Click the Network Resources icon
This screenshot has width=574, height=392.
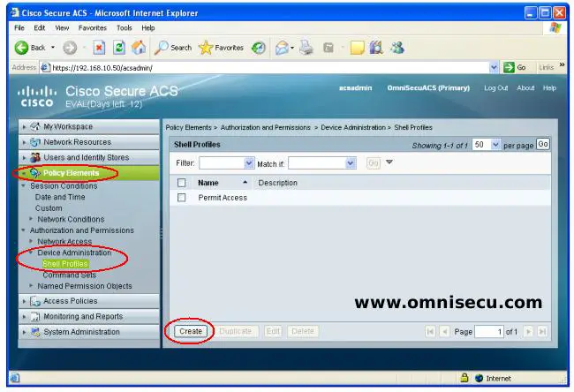(x=35, y=142)
